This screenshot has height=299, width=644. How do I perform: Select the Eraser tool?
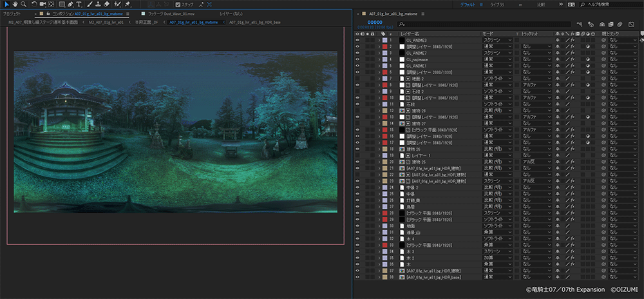pos(106,5)
